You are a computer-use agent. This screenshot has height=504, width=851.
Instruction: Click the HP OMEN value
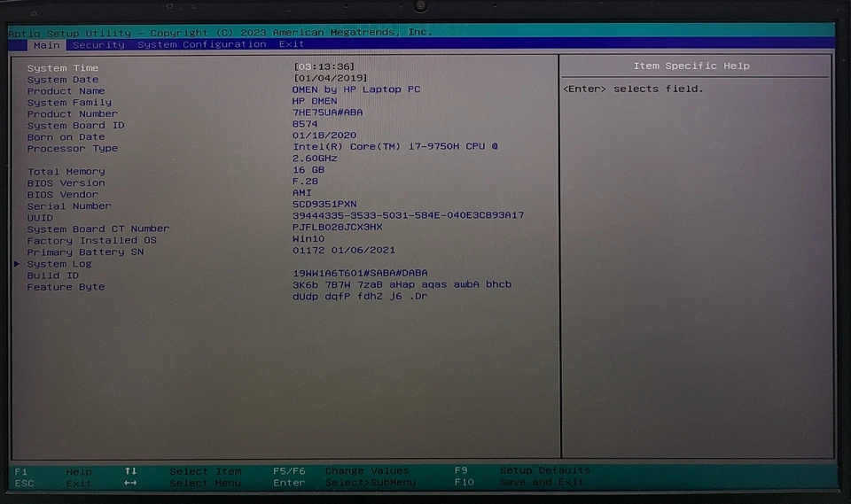coord(315,101)
